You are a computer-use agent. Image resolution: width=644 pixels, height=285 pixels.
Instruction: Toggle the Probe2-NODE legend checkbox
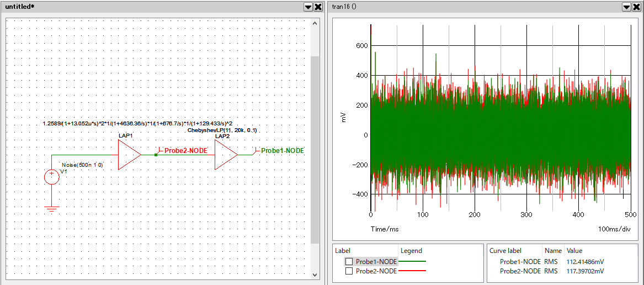pyautogui.click(x=349, y=271)
